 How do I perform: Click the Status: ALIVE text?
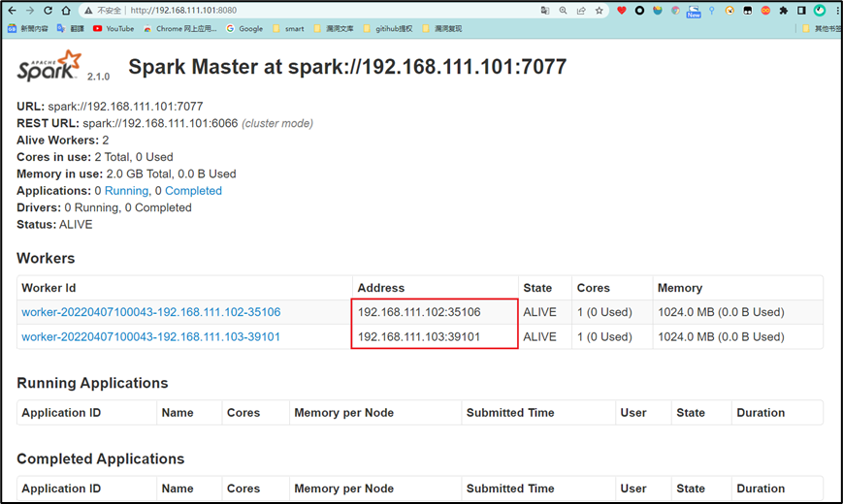pyautogui.click(x=55, y=225)
